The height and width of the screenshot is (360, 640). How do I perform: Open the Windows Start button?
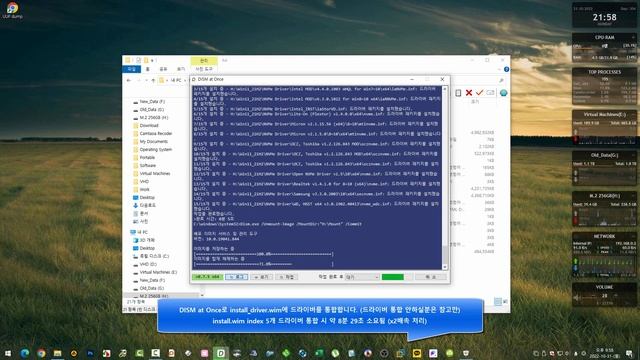(8, 353)
